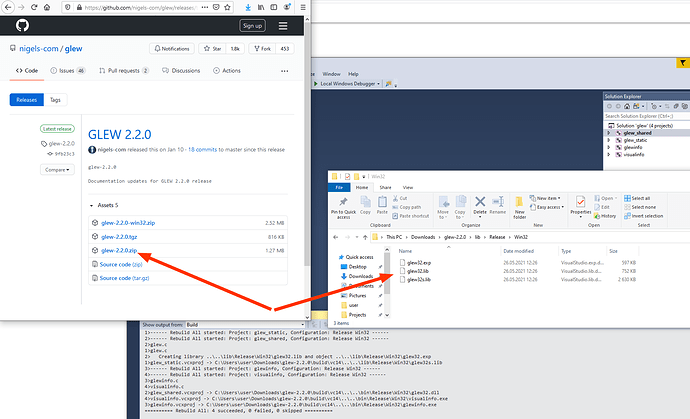Viewport: 690px width, 419px height.
Task: Open the page actions ellipsis in address bar
Action: pos(205,7)
